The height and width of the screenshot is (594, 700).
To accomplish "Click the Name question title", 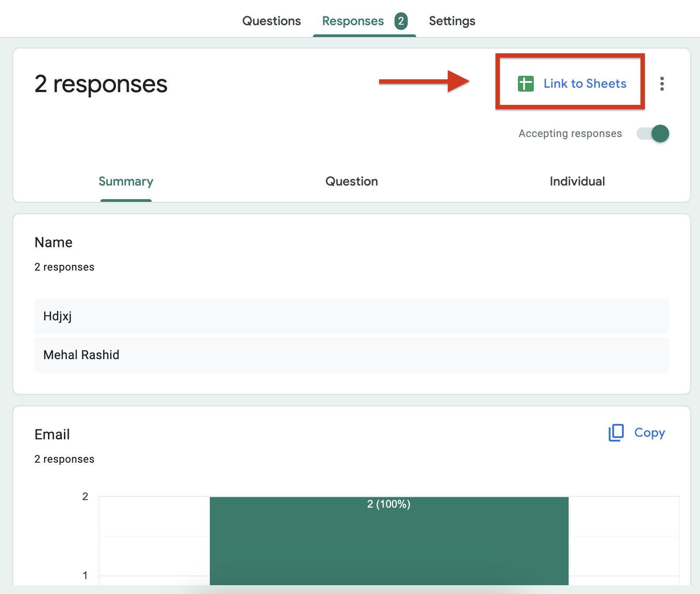I will pyautogui.click(x=53, y=242).
